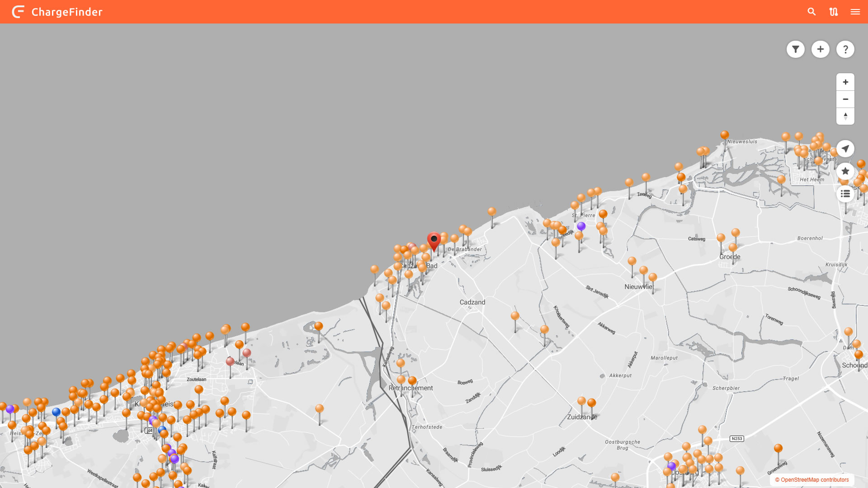Reset map bearing to north
This screenshot has width=868, height=488.
[845, 116]
